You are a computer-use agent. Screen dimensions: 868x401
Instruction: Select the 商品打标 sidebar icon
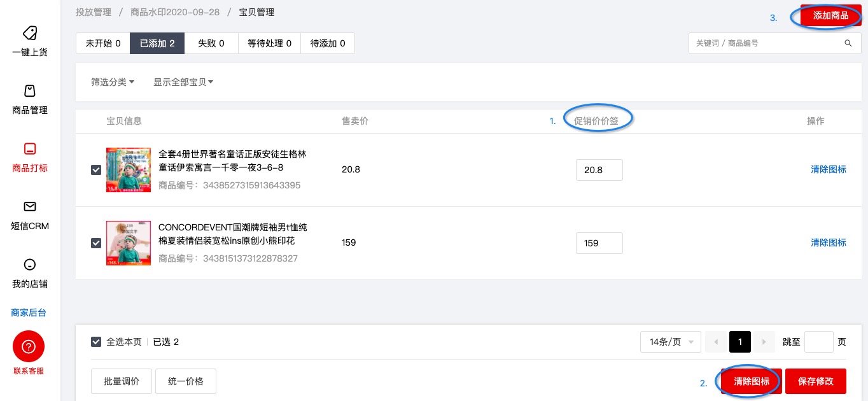(x=29, y=149)
